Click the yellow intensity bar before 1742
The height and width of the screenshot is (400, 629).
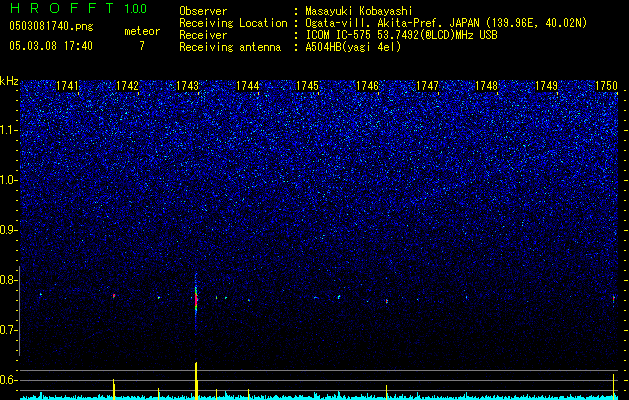(114, 389)
